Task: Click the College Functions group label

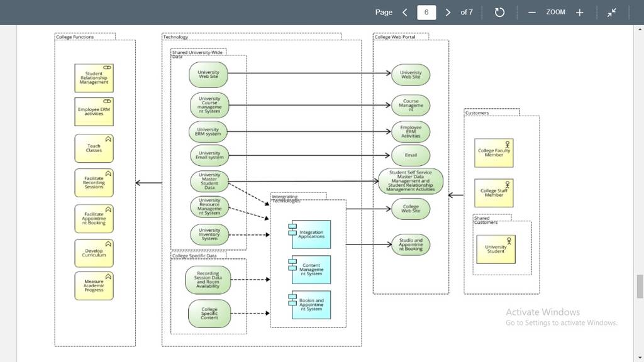Action: pos(75,37)
